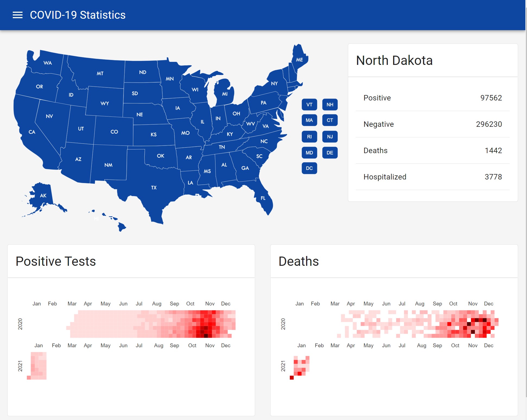Open the hamburger navigation menu
The image size is (527, 420).
pos(18,15)
